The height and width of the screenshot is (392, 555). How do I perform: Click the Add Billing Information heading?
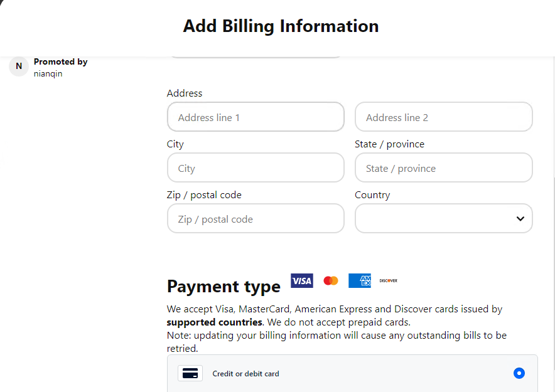pos(281,26)
